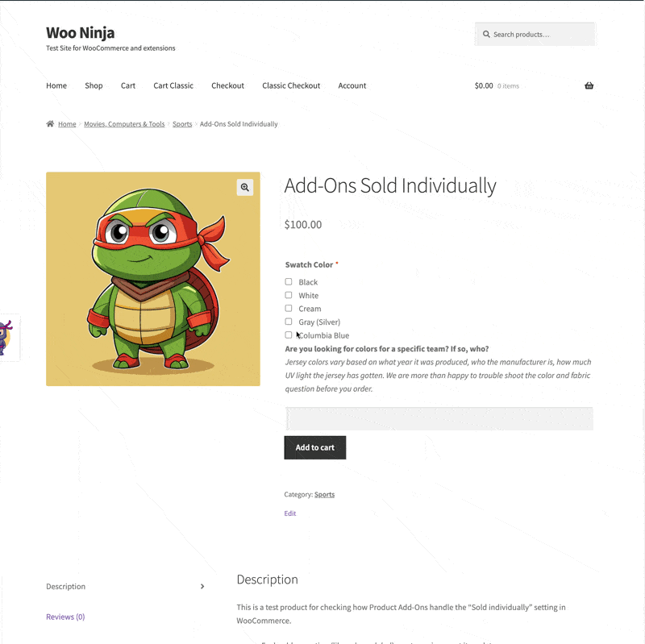645x644 pixels.
Task: Click the home icon in breadcrumb
Action: [50, 124]
